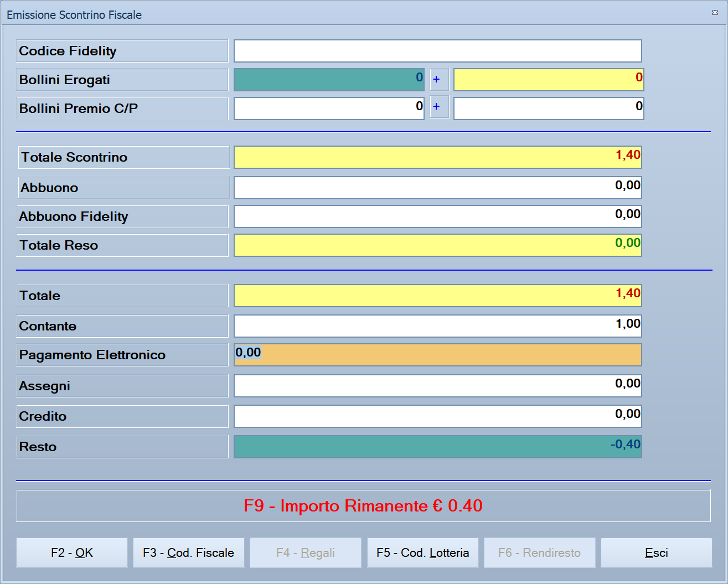Viewport: 728px width, 584px height.
Task: Click the Totale Scontrino yellow field
Action: click(x=438, y=157)
